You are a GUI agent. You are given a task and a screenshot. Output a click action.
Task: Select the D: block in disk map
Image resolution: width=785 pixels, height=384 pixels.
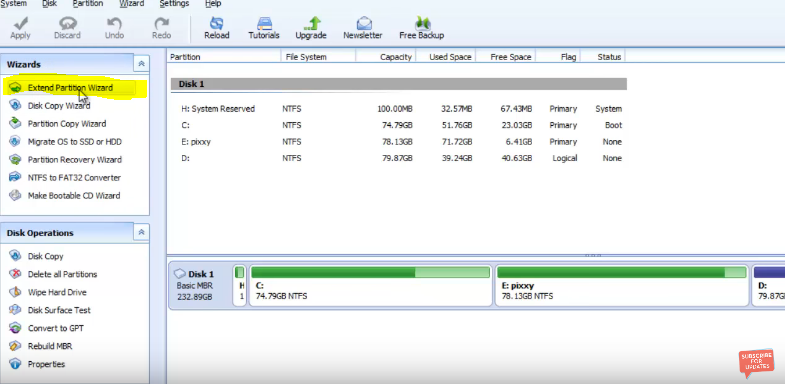pyautogui.click(x=768, y=285)
